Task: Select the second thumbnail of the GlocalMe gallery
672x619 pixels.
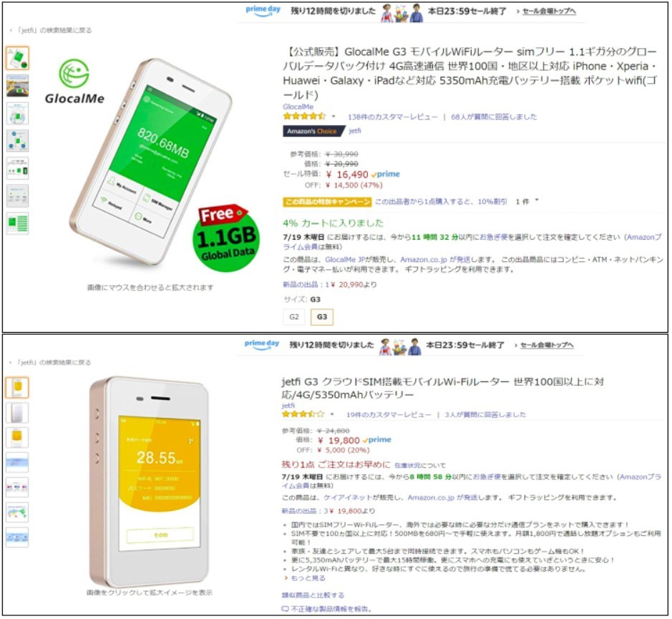Action: click(x=18, y=85)
